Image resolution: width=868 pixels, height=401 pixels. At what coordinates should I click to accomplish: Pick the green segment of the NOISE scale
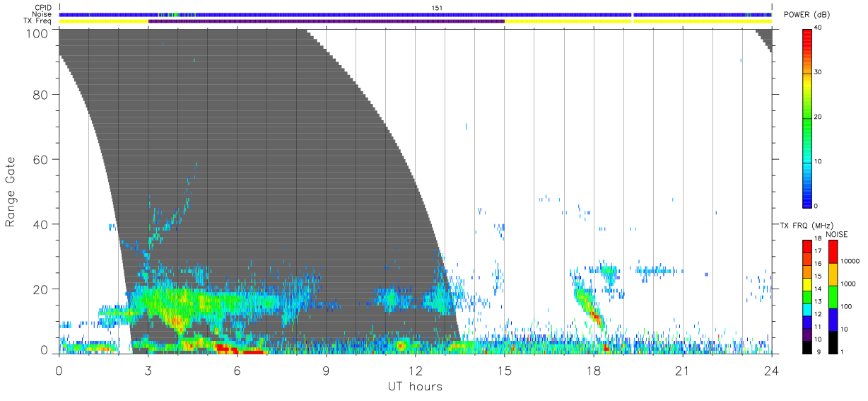click(833, 296)
